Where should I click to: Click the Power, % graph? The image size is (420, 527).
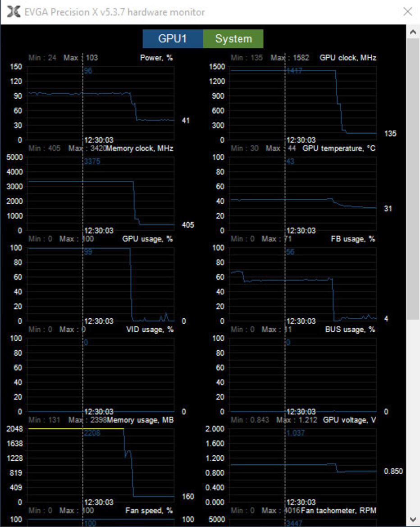(x=100, y=103)
